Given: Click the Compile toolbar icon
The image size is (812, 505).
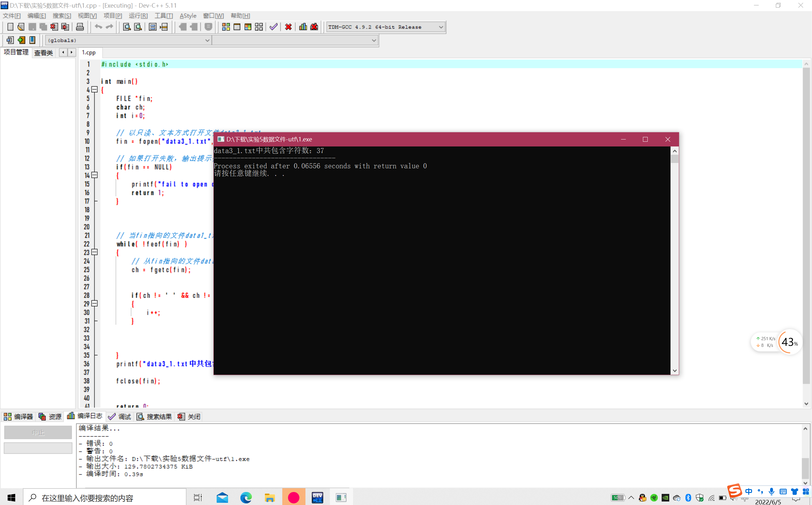Looking at the screenshot, I should coord(226,27).
